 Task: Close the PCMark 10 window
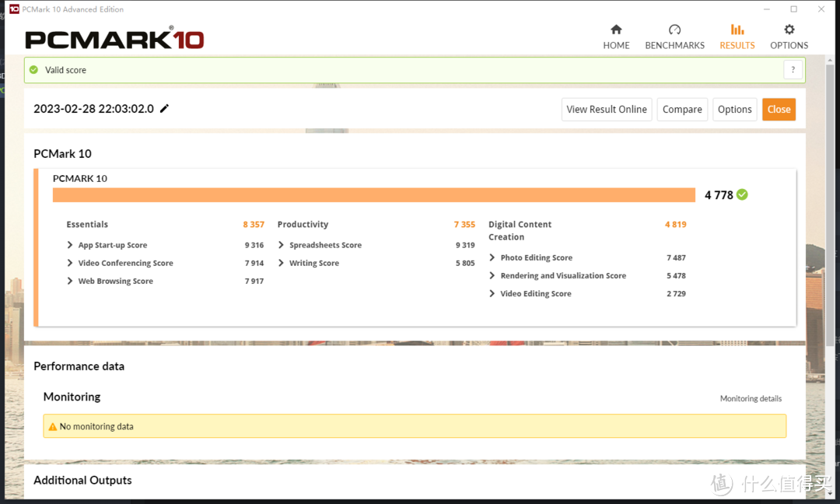coord(821,9)
